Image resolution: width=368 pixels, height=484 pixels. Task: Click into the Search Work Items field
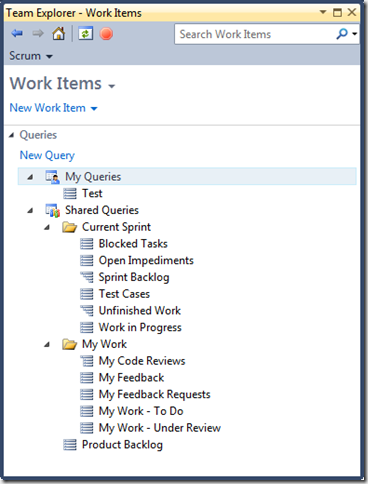[255, 34]
